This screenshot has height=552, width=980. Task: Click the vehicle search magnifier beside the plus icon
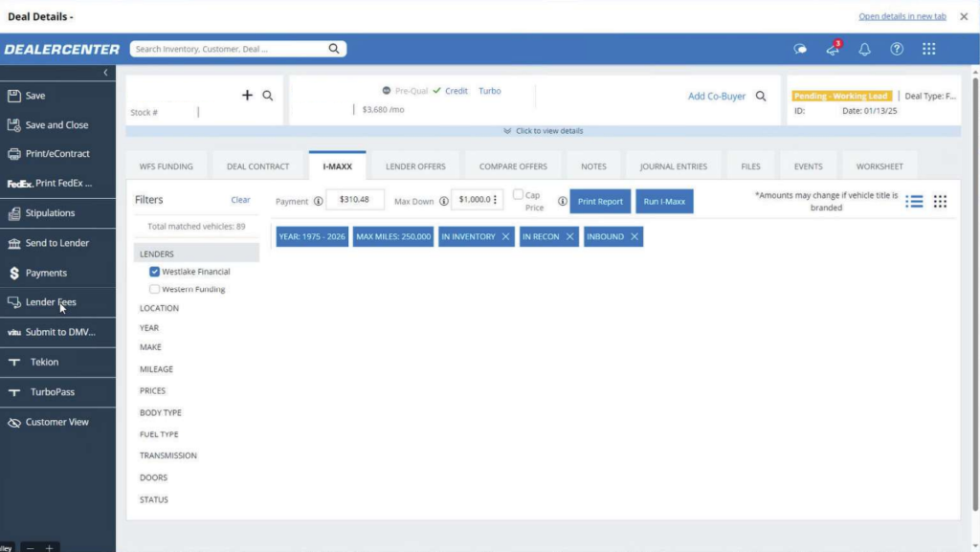click(268, 96)
